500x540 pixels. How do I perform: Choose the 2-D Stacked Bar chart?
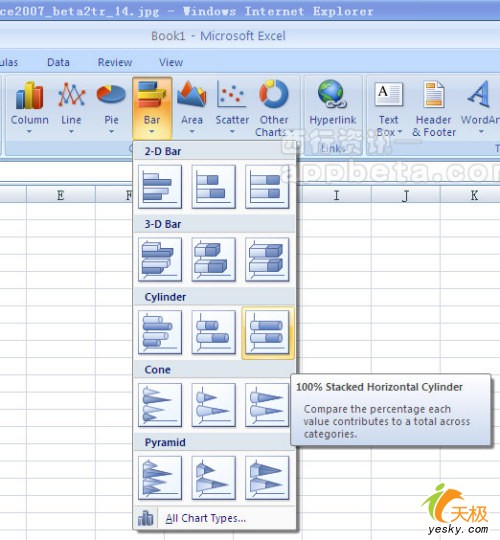point(213,187)
